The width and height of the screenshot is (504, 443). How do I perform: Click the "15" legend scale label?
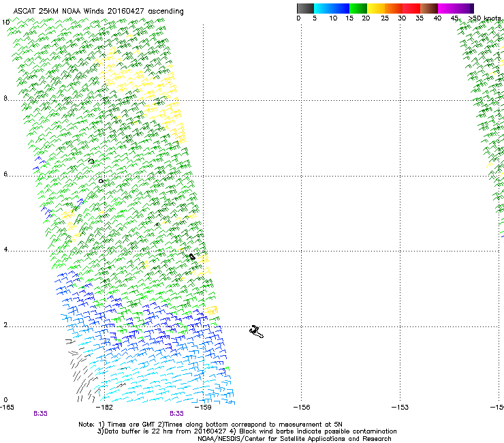pyautogui.click(x=349, y=18)
